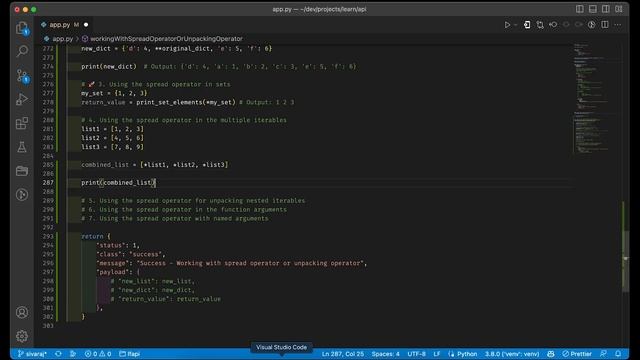Click Ln 287, Col 25 go-to-line item
This screenshot has height=360, width=640.
pyautogui.click(x=342, y=354)
